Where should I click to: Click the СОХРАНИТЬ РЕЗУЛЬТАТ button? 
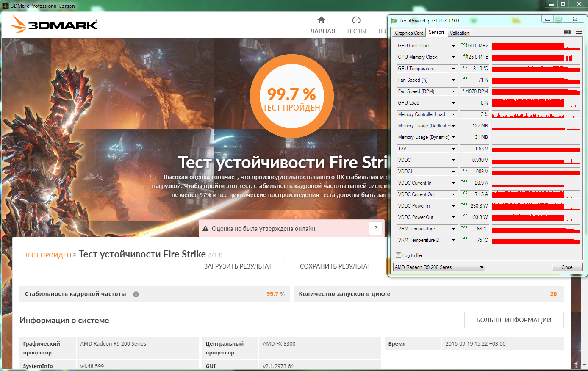tap(335, 266)
